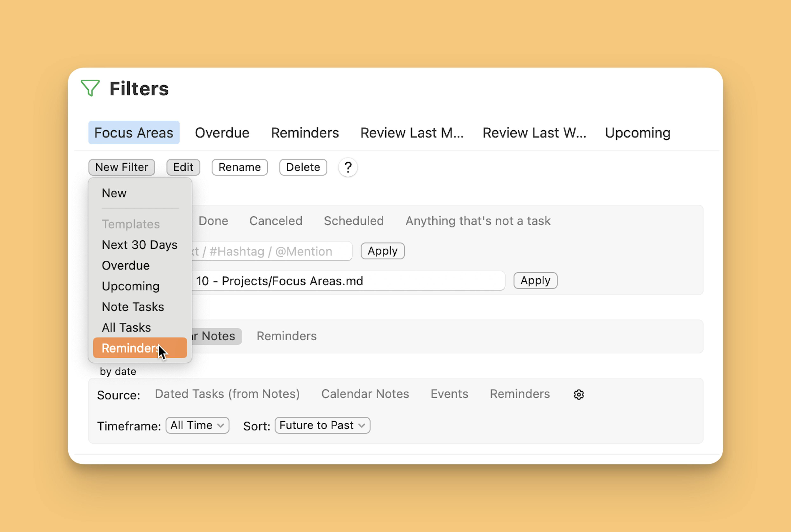This screenshot has width=791, height=532.
Task: Click the Delete button
Action: [303, 167]
